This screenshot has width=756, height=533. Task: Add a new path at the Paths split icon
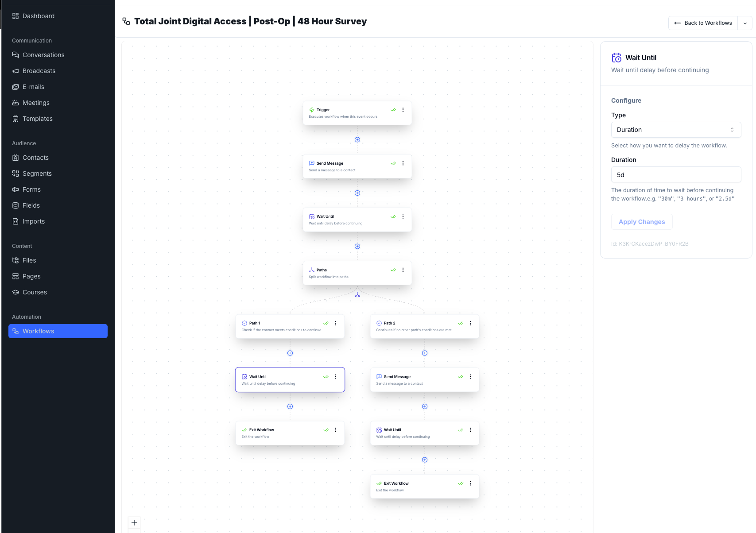coord(357,294)
